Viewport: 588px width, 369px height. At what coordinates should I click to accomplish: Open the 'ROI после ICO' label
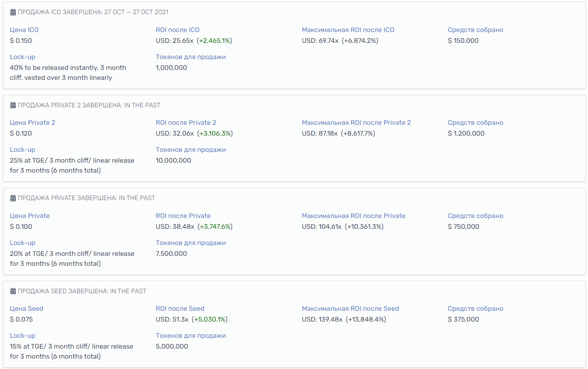coord(177,30)
